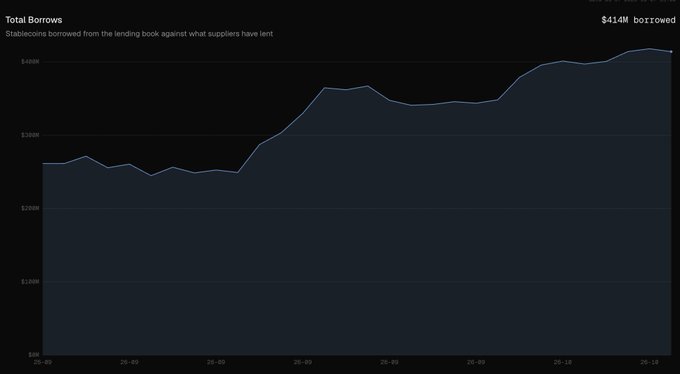Viewport: 680px width, 374px height.
Task: Click the '$0M' y-axis label
Action: [34, 355]
